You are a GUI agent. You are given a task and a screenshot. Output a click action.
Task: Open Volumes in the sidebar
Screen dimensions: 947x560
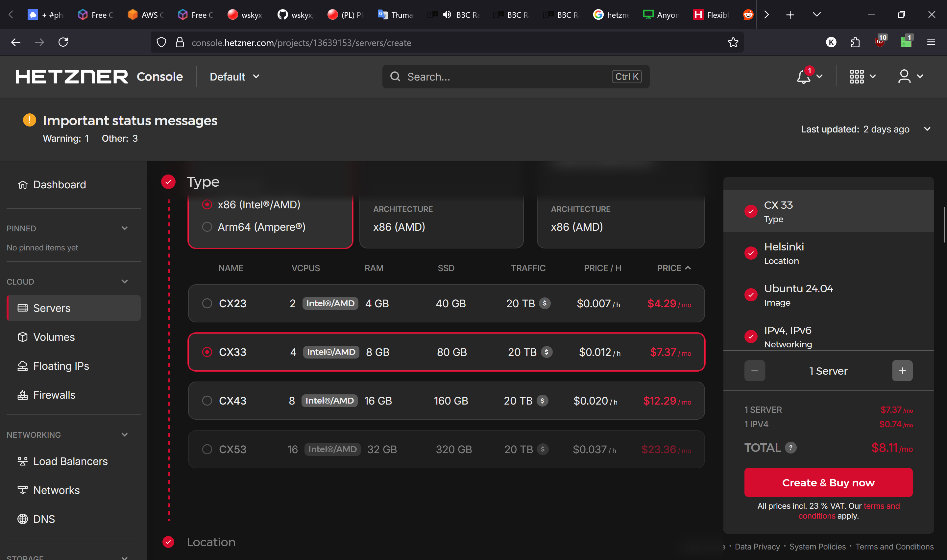(x=54, y=337)
